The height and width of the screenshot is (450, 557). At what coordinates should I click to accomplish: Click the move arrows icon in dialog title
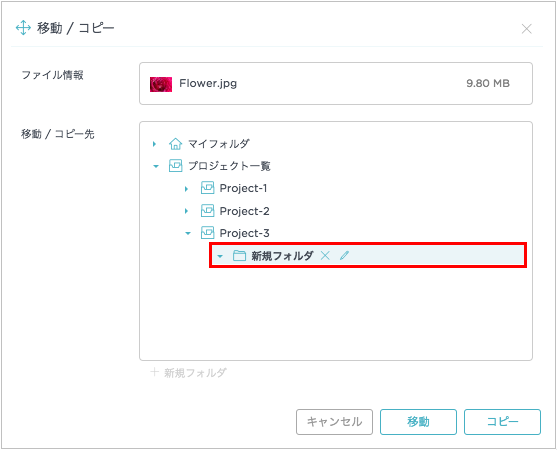click(x=23, y=28)
